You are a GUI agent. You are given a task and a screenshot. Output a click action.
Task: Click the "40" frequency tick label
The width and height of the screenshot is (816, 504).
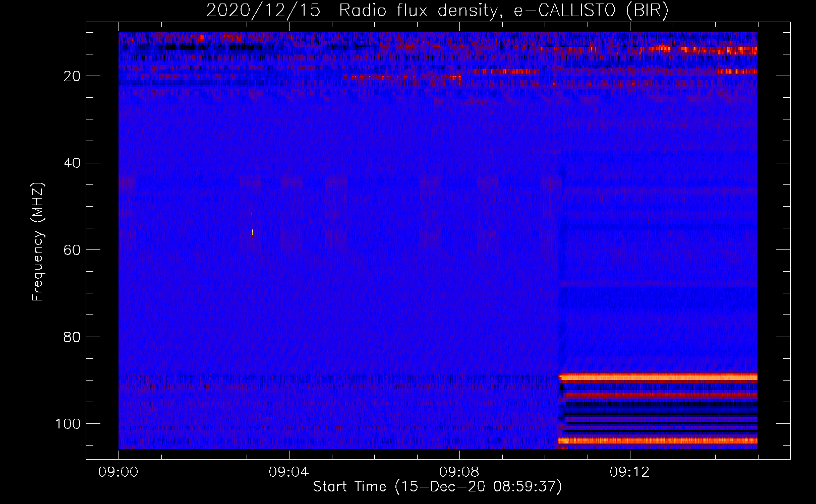tap(72, 163)
